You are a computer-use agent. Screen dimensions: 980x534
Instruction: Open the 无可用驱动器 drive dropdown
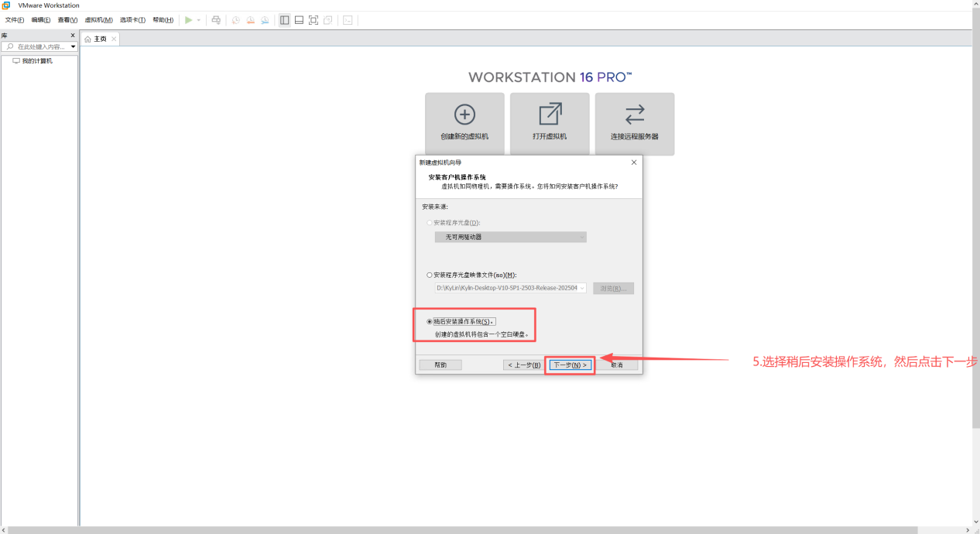pos(511,237)
